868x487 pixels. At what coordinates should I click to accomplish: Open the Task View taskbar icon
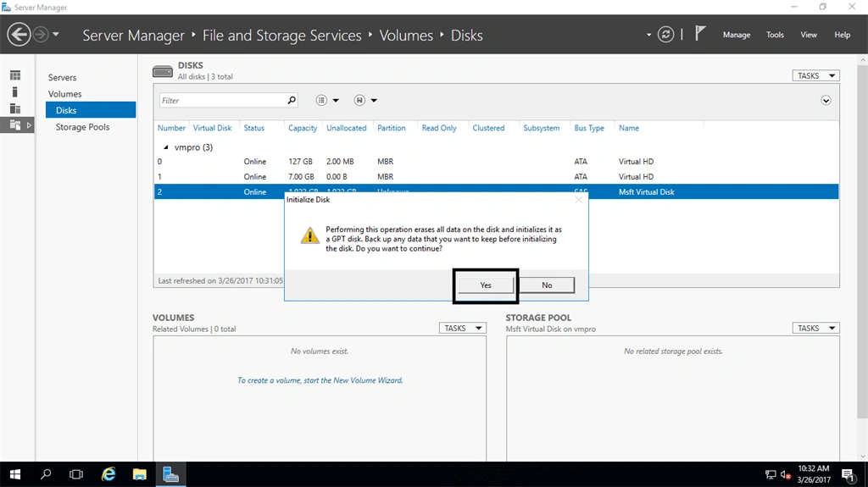[76, 474]
